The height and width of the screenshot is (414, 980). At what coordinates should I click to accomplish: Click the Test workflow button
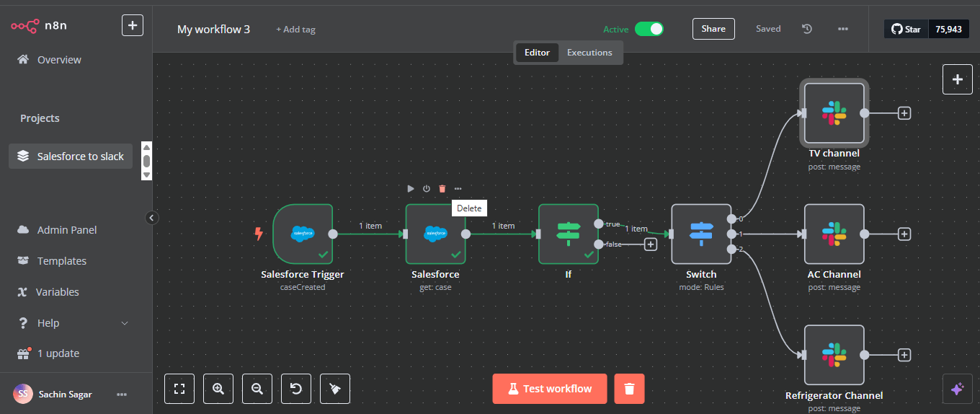click(x=550, y=389)
